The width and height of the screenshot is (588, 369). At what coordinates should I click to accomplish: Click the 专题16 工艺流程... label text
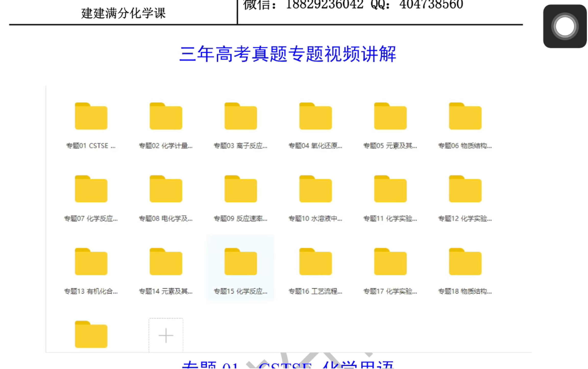coord(315,291)
